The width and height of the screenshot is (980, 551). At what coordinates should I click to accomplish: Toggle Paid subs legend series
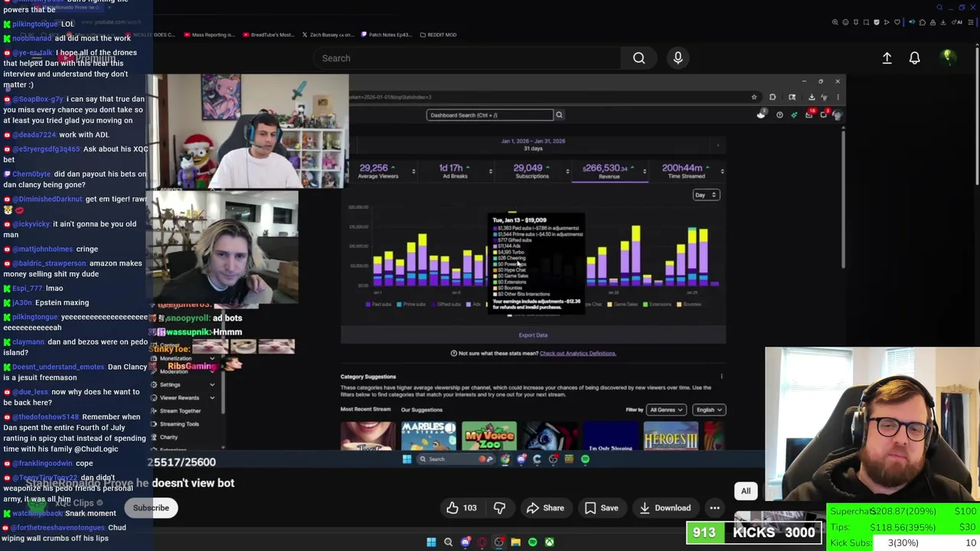click(x=380, y=305)
